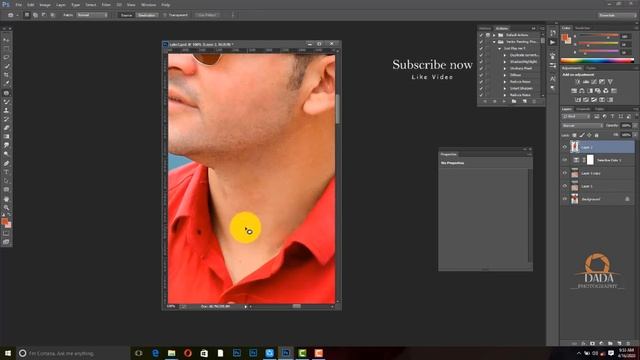Click the Vibrance adjustment icon
This screenshot has height=360, width=640.
610,82
